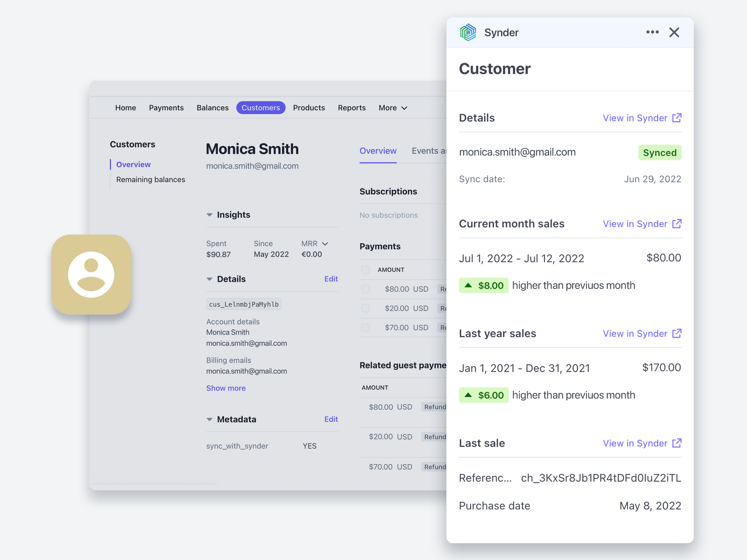Collapse the Insights section
Viewport: 747px width, 560px height.
point(210,215)
